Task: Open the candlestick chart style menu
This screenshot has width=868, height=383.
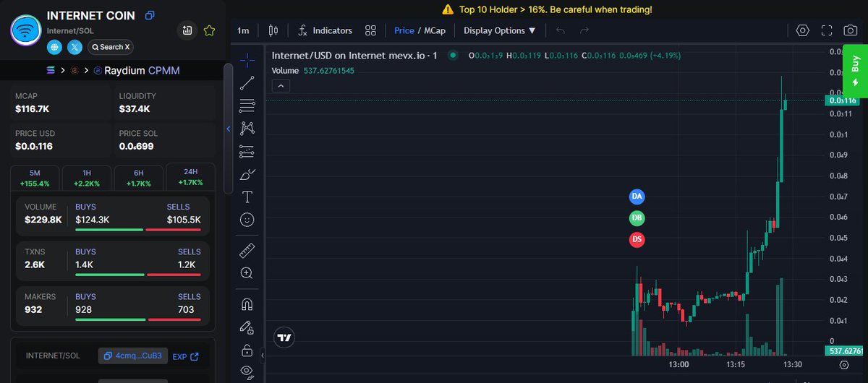Action: coord(273,30)
